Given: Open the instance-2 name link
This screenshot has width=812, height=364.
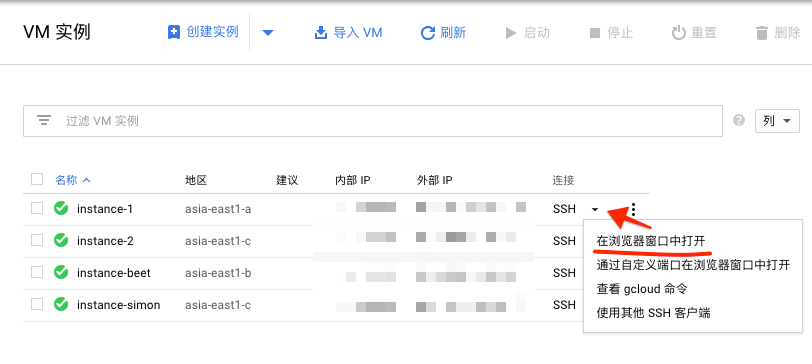Looking at the screenshot, I should [x=105, y=241].
